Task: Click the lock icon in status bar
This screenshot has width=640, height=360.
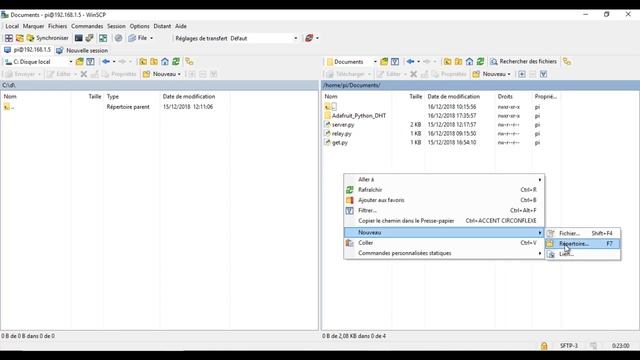Action: click(x=544, y=346)
